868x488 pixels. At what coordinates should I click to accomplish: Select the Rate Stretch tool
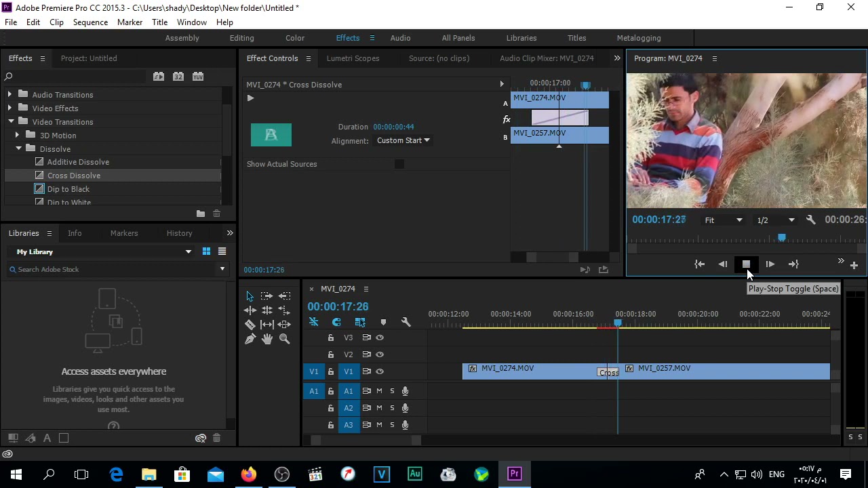pos(285,310)
